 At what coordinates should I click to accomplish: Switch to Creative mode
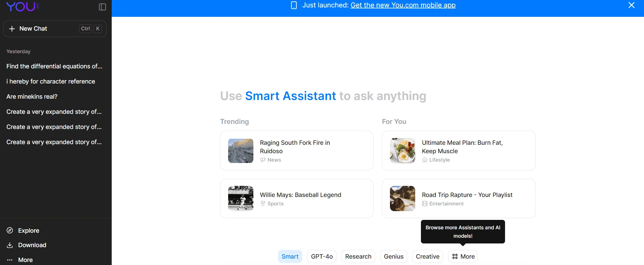(x=428, y=257)
